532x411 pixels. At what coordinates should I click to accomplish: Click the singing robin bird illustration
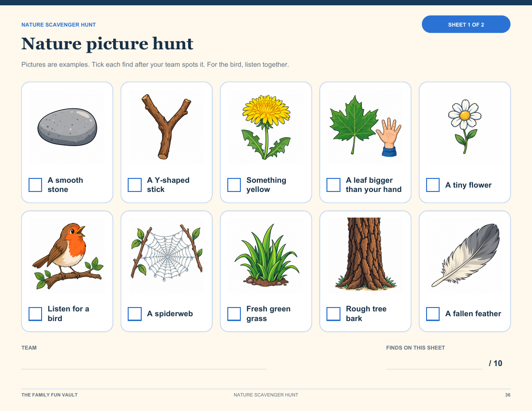pyautogui.click(x=67, y=256)
